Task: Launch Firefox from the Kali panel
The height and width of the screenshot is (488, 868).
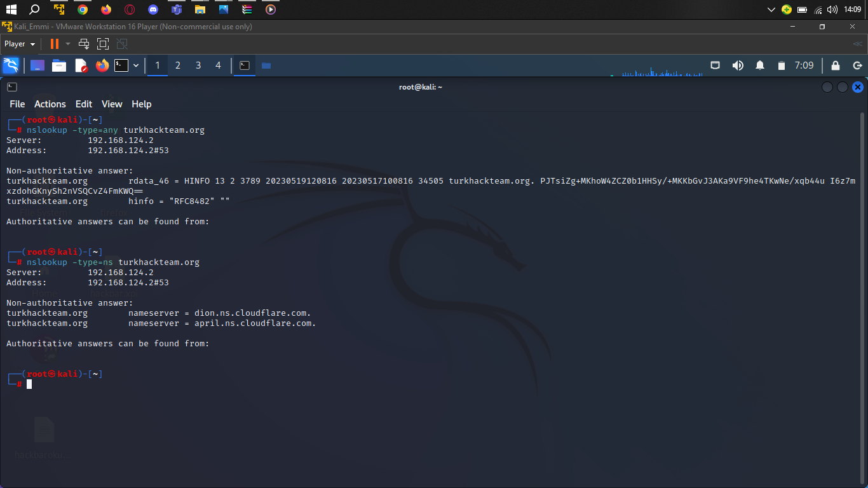Action: click(x=102, y=65)
